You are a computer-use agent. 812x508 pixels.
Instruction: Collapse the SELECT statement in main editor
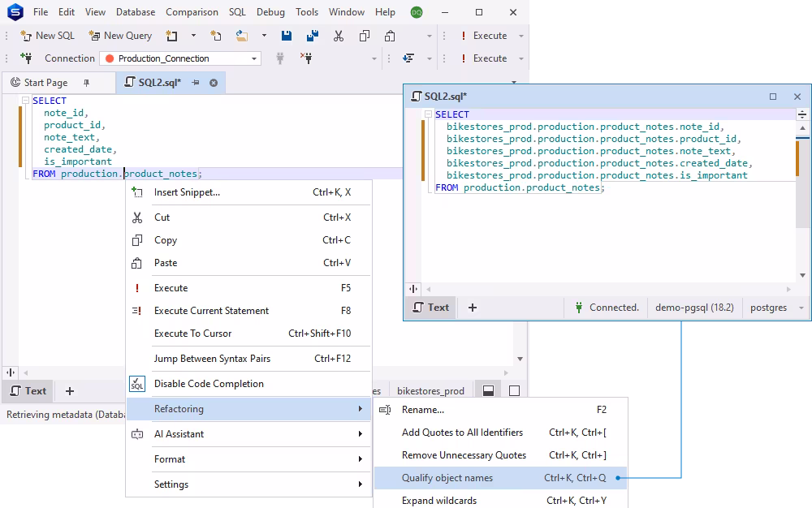[x=25, y=101]
